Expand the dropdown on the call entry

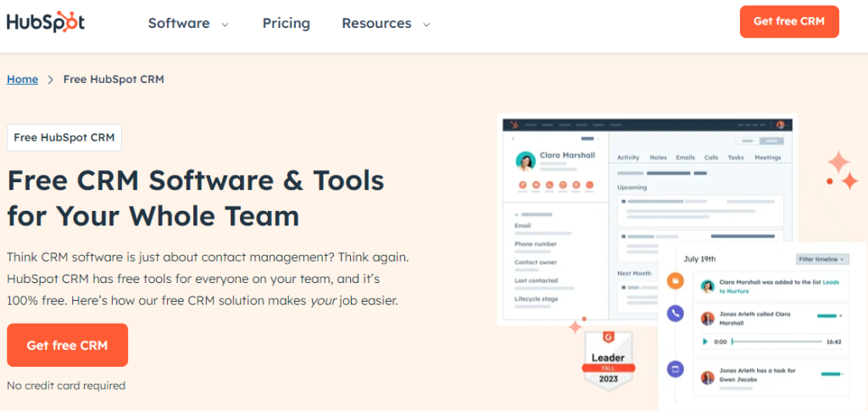(841, 316)
